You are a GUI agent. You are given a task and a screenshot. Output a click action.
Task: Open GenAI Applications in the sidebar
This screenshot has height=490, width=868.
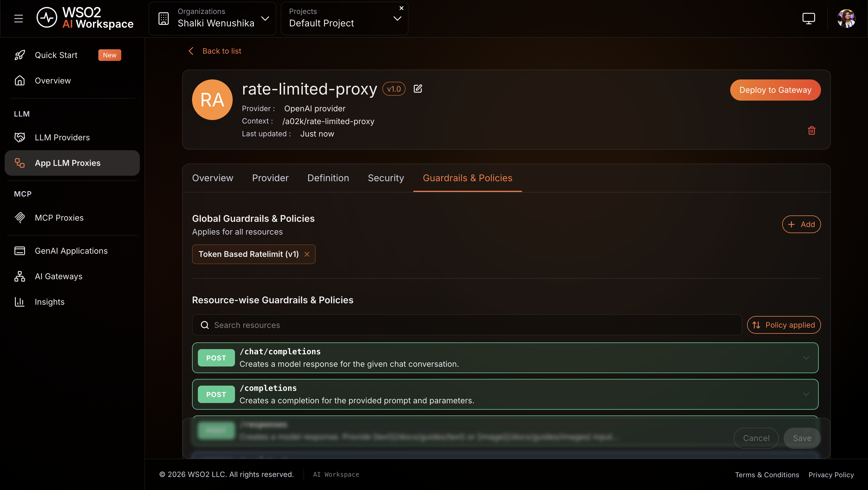click(71, 251)
